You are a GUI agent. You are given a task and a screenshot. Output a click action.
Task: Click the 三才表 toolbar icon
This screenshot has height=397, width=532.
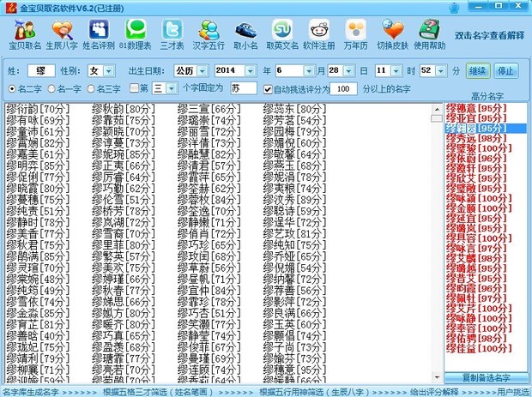pos(172,35)
